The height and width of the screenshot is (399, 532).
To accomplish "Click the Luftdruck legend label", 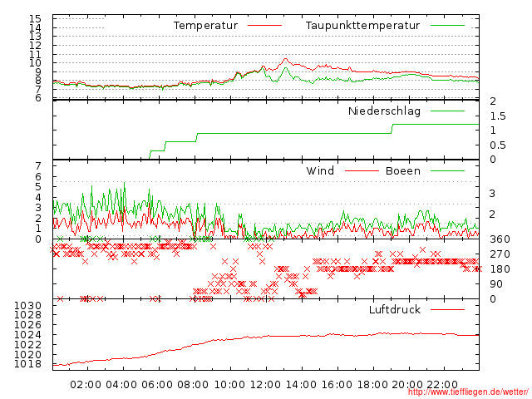I will click(x=395, y=309).
